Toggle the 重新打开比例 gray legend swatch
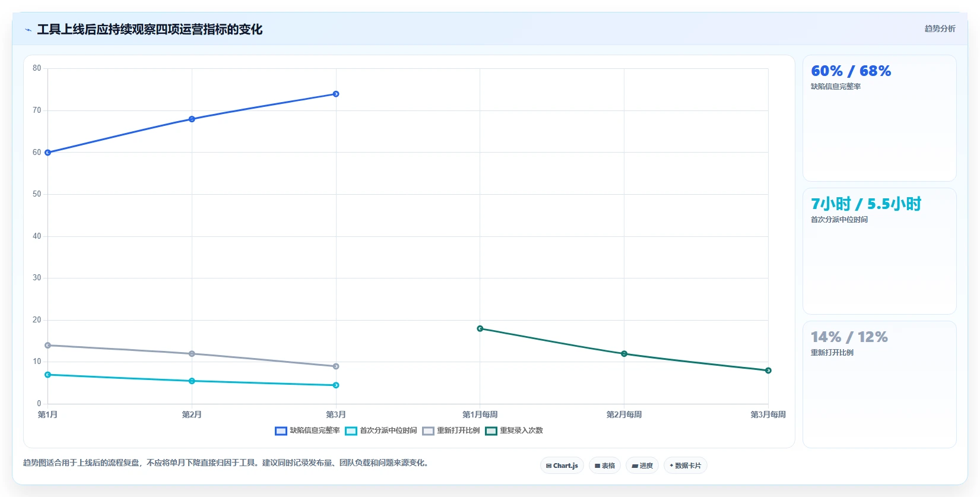 (x=428, y=431)
